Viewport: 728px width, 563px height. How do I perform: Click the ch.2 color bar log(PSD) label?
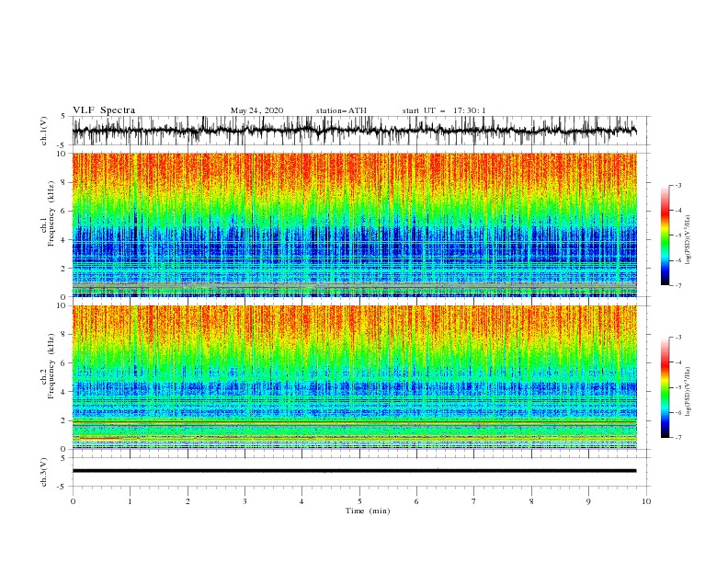point(688,391)
